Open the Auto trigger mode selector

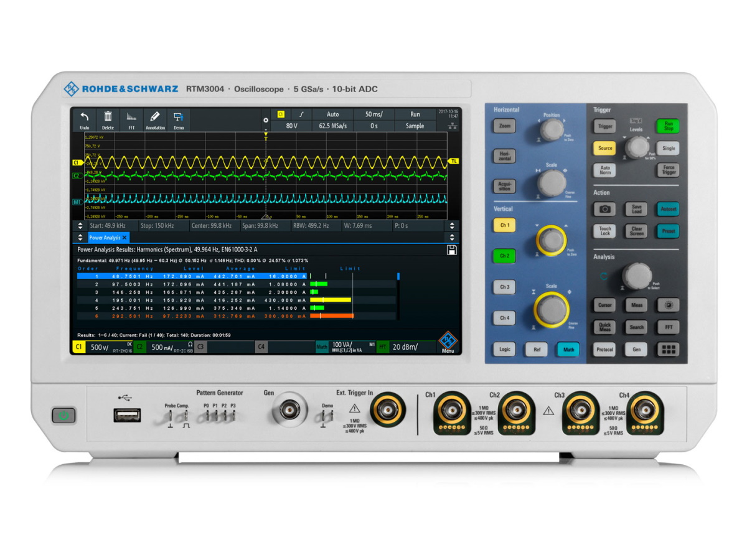tap(332, 114)
